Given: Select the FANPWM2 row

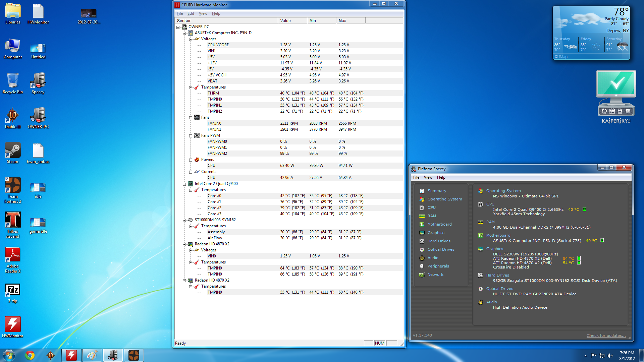Looking at the screenshot, I should click(x=289, y=154).
